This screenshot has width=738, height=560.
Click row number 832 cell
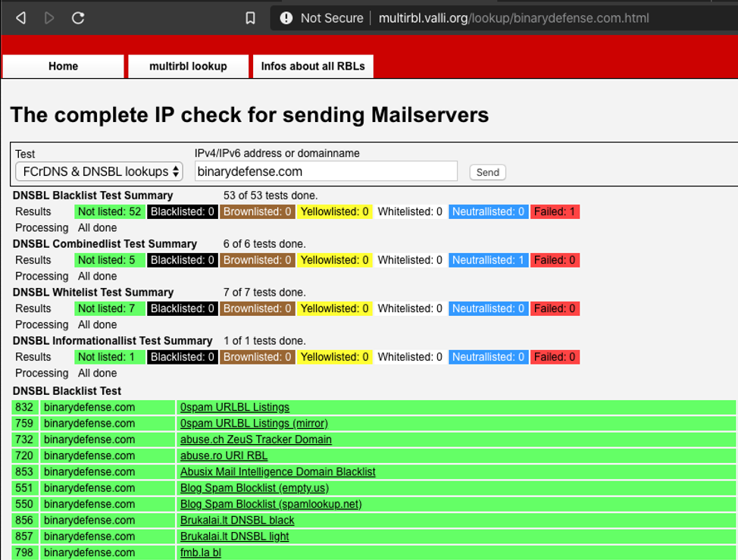click(x=24, y=407)
